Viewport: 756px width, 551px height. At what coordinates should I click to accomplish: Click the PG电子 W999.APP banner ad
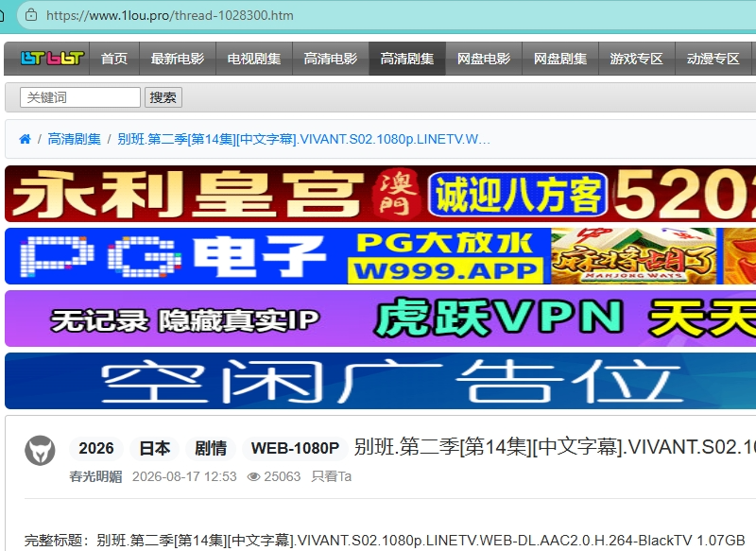pyautogui.click(x=381, y=256)
